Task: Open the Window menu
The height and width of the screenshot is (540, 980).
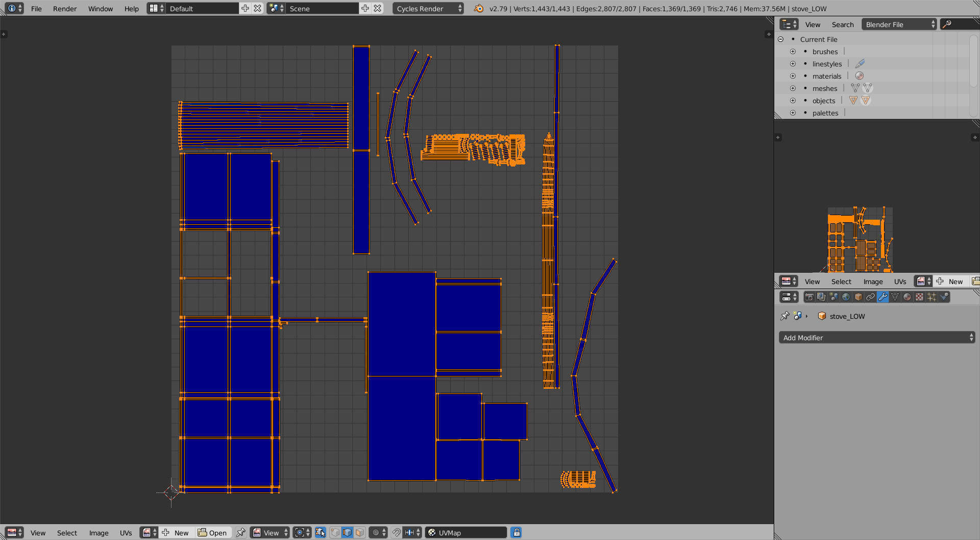Action: coord(101,9)
